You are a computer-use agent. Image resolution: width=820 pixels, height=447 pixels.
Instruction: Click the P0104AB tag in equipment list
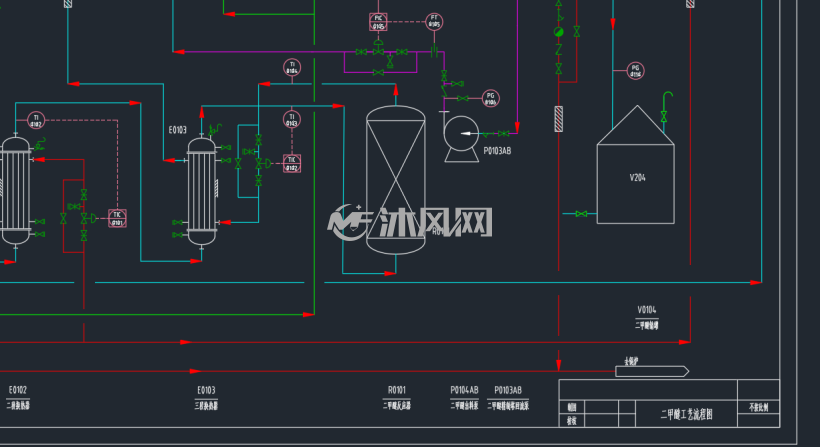tap(464, 390)
